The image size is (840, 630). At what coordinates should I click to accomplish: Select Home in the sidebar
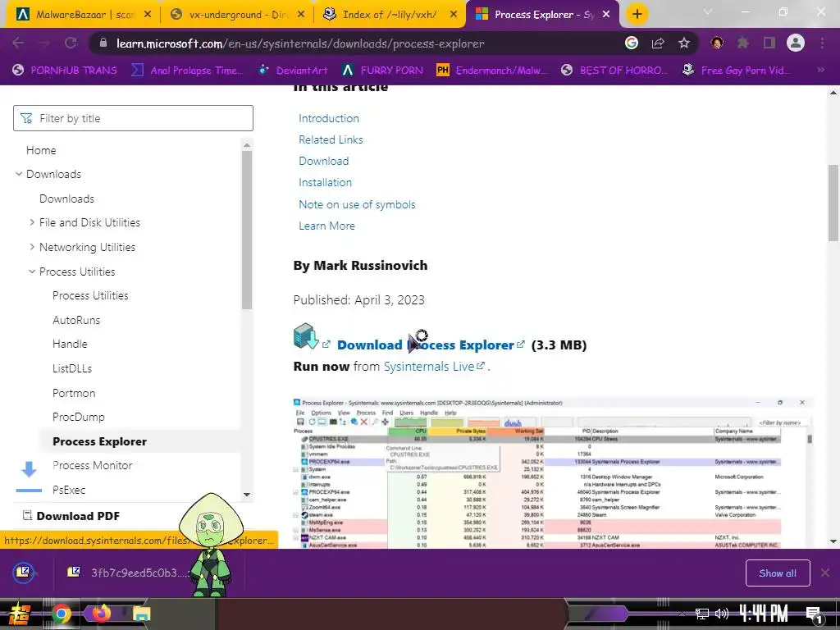41,151
